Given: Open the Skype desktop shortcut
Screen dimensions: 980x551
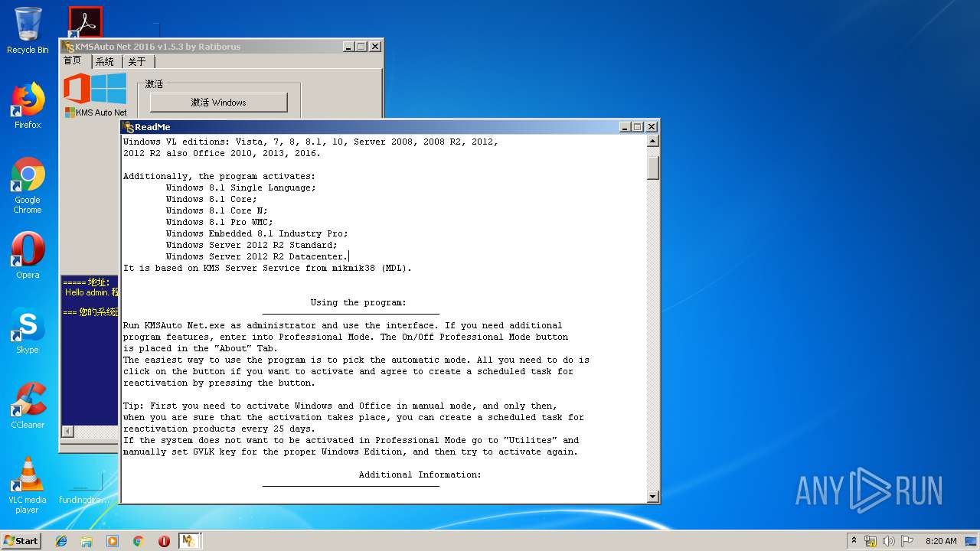Looking at the screenshot, I should point(28,331).
